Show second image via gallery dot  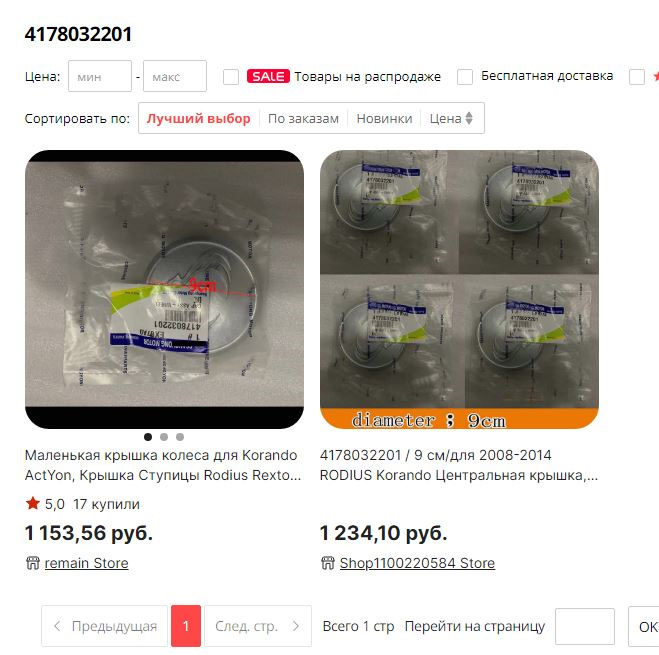pos(164,437)
